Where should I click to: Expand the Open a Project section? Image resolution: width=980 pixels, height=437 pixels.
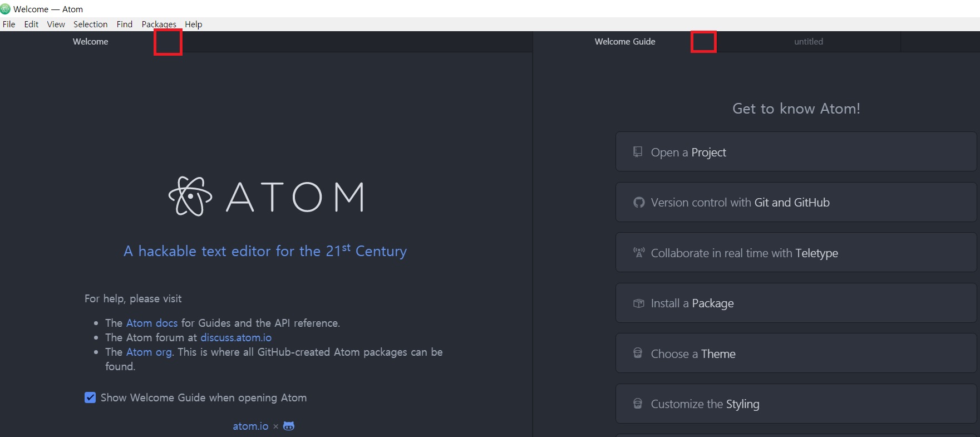796,151
